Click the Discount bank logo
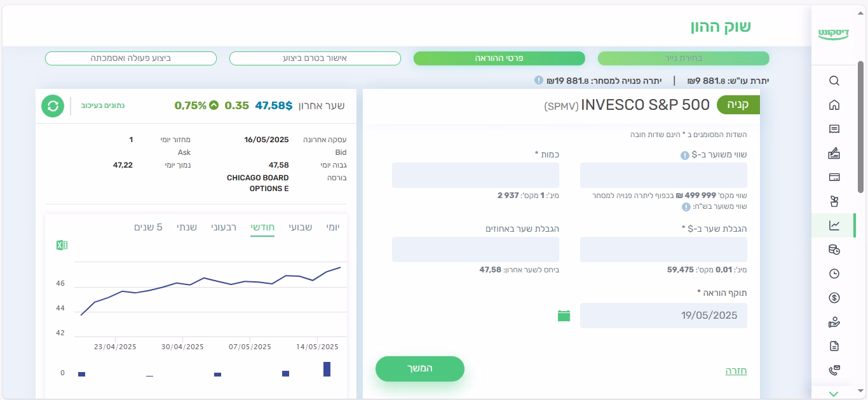Viewport: 868px width, 400px height. (834, 34)
